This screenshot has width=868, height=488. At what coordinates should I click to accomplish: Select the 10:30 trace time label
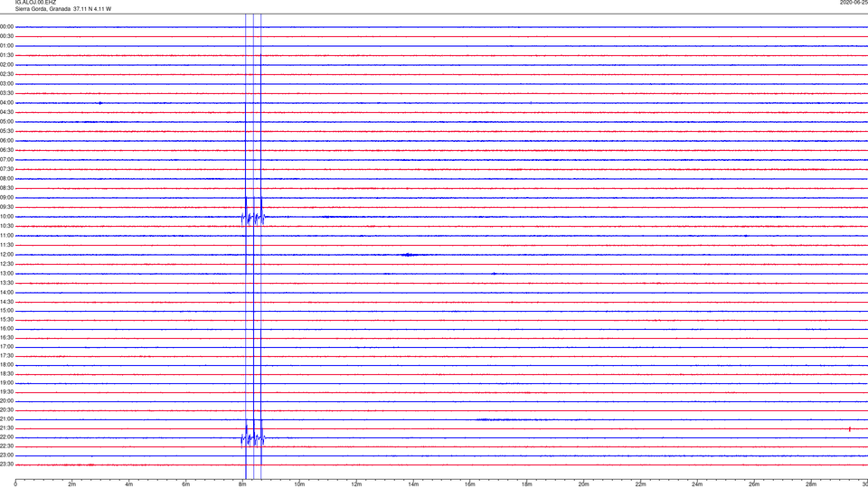click(x=6, y=226)
